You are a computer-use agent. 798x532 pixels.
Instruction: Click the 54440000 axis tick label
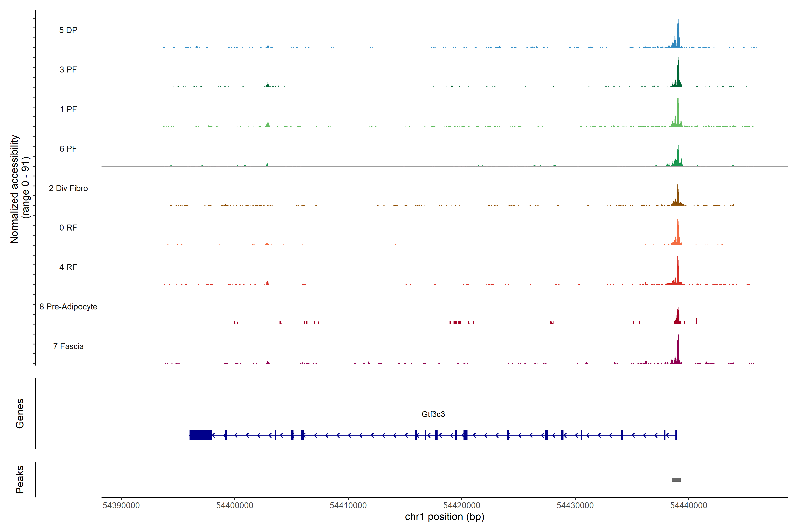coord(688,505)
